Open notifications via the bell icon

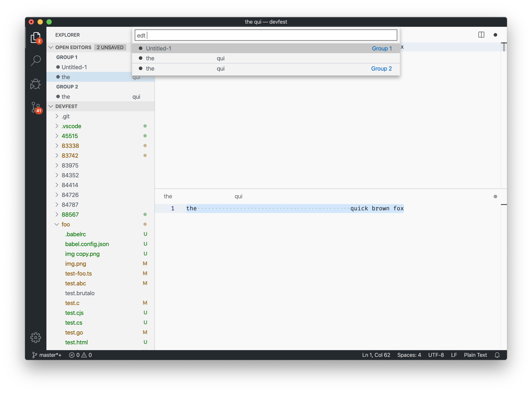(497, 355)
